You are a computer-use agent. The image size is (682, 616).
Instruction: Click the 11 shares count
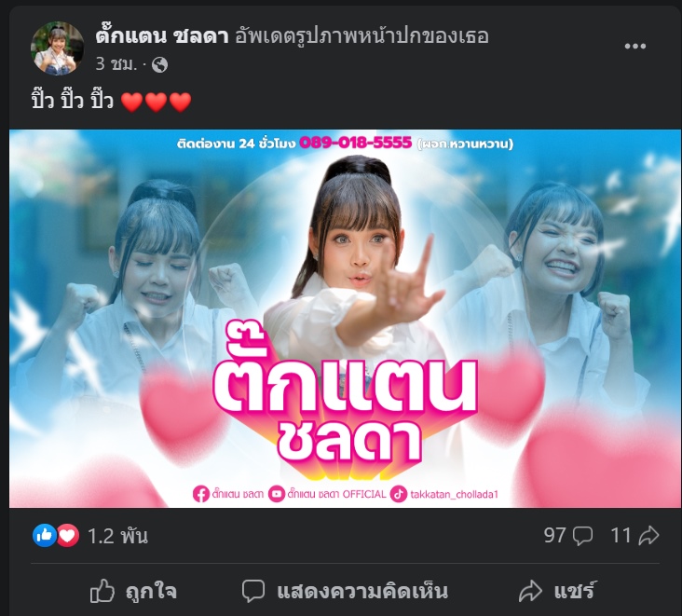pyautogui.click(x=621, y=535)
